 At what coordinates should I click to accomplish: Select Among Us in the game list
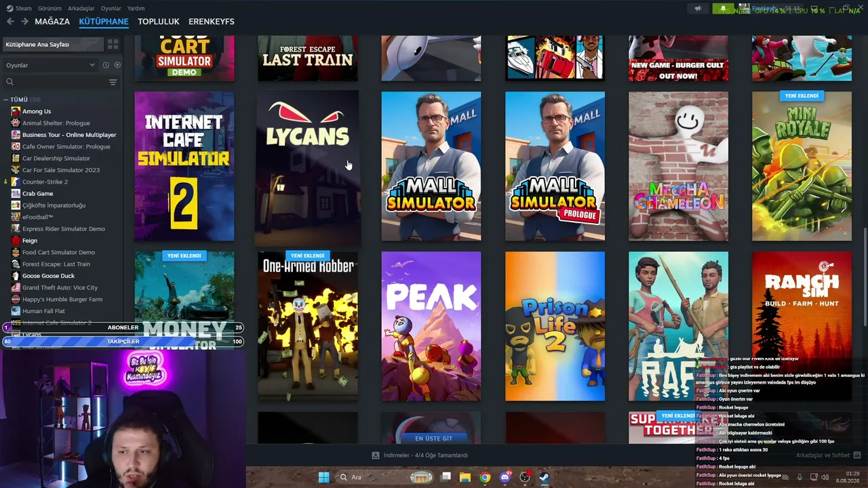click(37, 111)
